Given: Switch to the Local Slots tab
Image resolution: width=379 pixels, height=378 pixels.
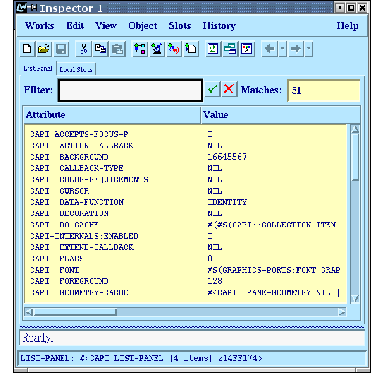Looking at the screenshot, I should pyautogui.click(x=76, y=69).
